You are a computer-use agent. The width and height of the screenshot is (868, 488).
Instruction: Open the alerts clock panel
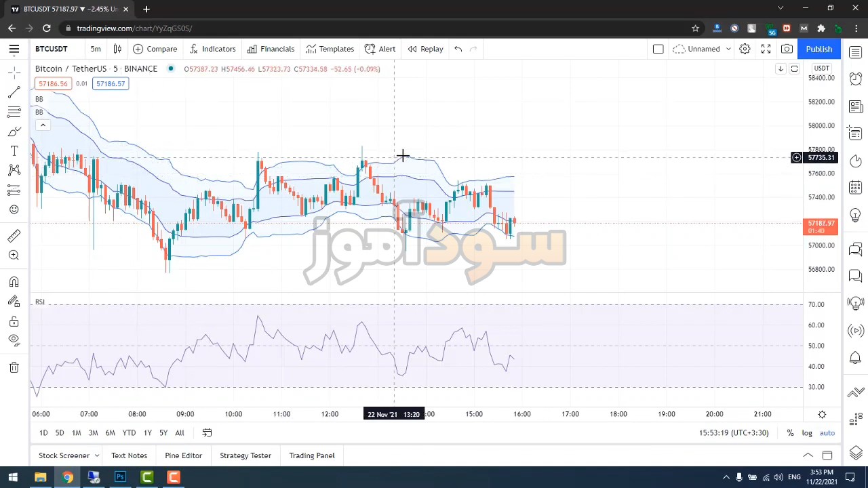pyautogui.click(x=856, y=79)
